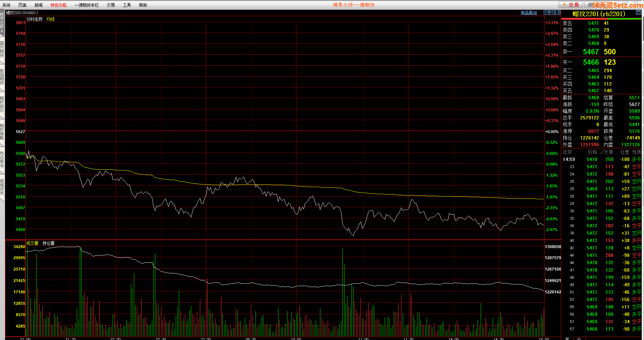Switch to 成交量 volume indicator
This screenshot has width=644, height=340.
pos(33,243)
